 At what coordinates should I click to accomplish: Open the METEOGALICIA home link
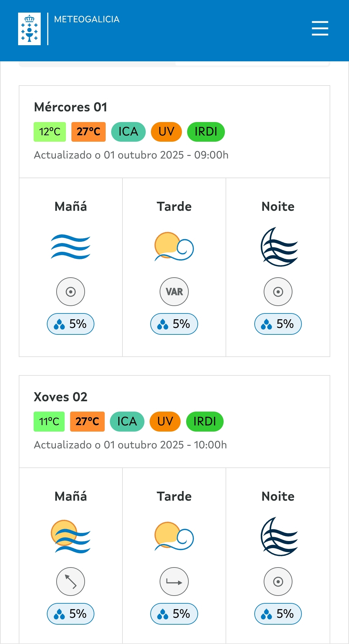(x=87, y=19)
